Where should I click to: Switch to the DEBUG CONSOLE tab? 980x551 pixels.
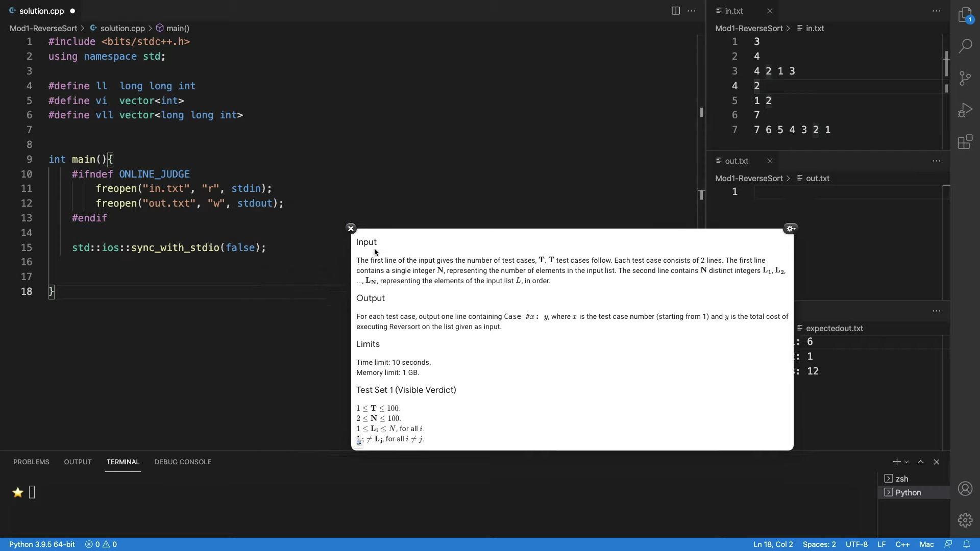(183, 462)
